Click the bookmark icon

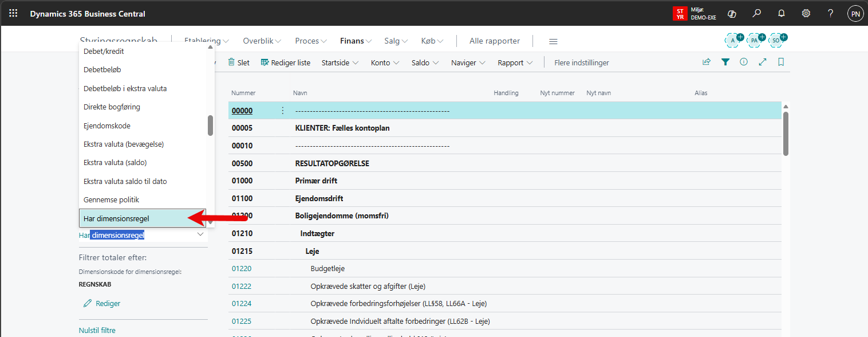781,62
